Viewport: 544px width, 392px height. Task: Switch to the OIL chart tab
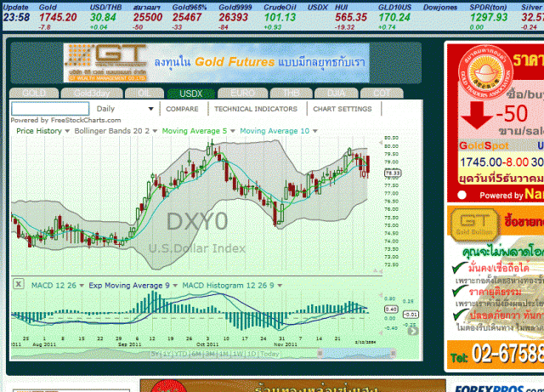[144, 94]
